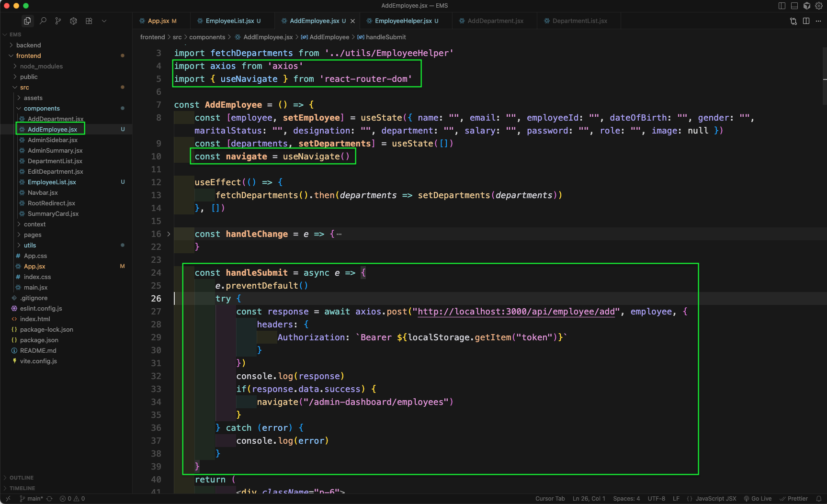The height and width of the screenshot is (504, 827).
Task: Toggle Go Live server in status bar
Action: tap(758, 499)
